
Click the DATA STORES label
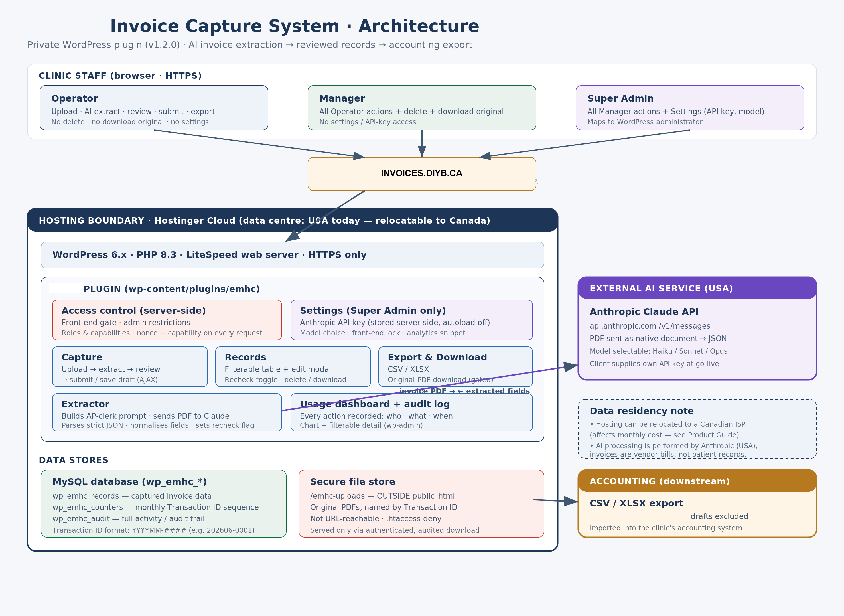(x=74, y=460)
